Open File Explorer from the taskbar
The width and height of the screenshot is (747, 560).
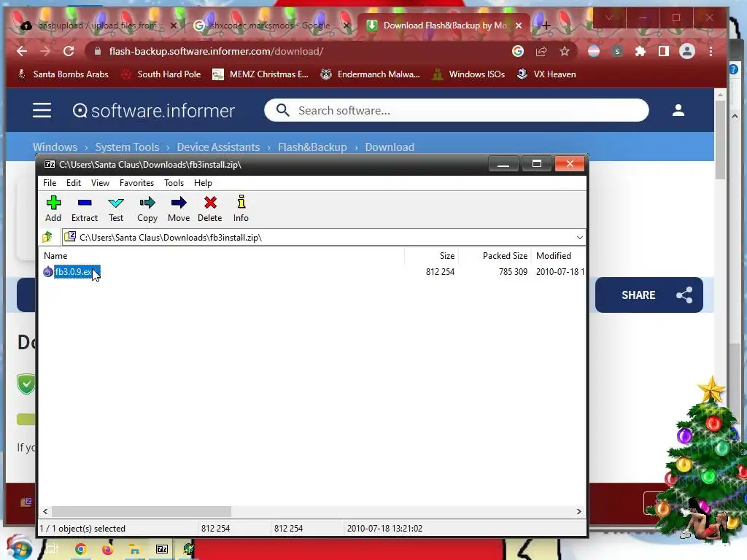click(135, 550)
